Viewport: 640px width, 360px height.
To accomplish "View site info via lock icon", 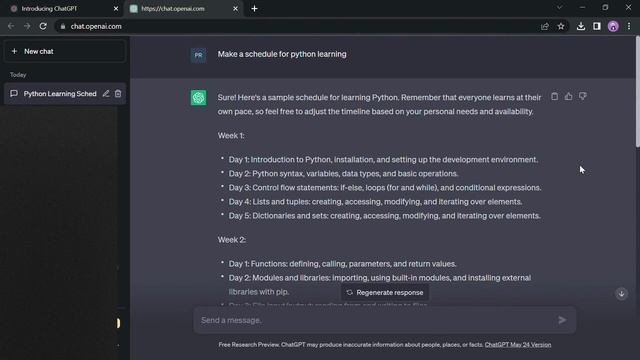I will [62, 27].
